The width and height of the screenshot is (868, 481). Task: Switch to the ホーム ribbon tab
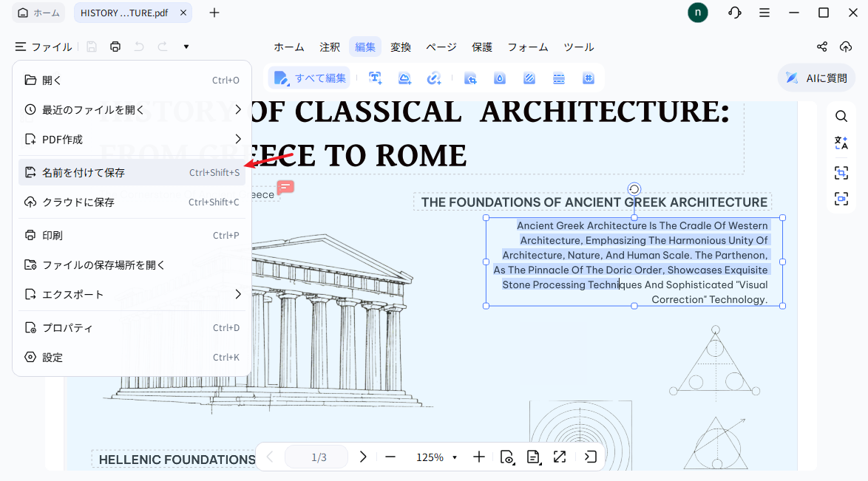tap(289, 47)
